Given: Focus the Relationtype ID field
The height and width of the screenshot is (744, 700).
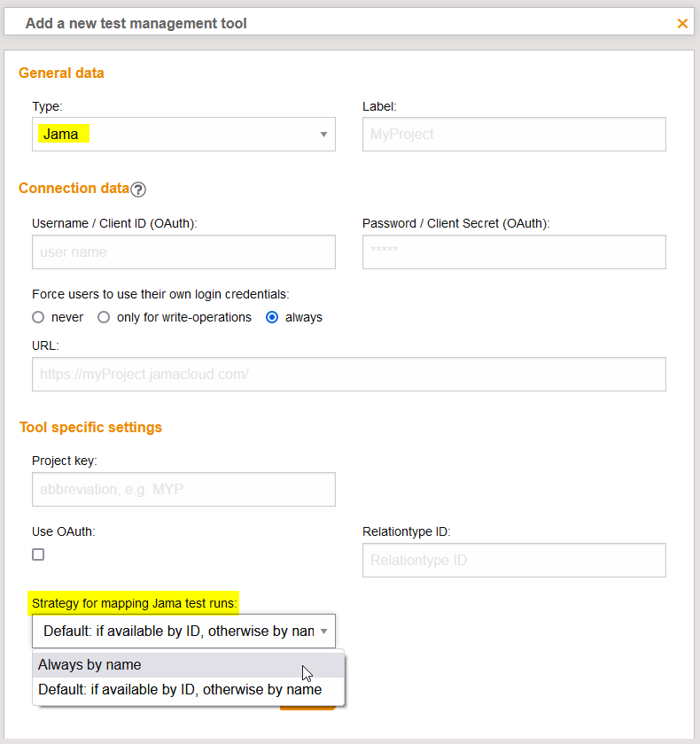Looking at the screenshot, I should 514,561.
